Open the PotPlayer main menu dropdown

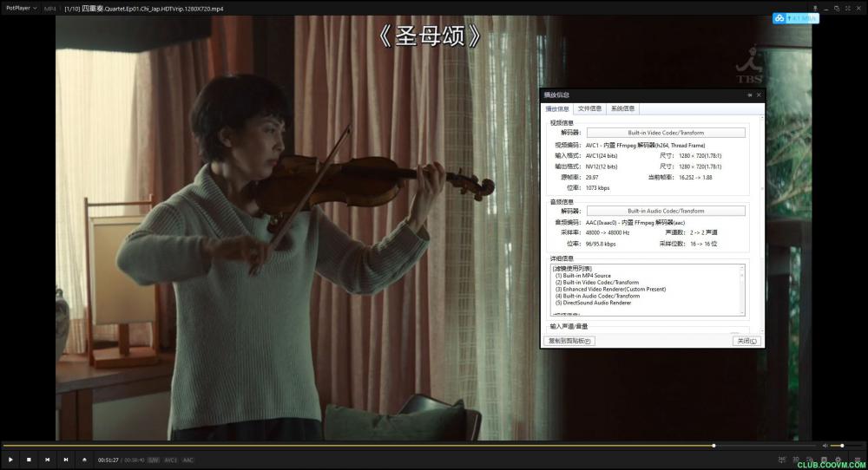point(19,8)
